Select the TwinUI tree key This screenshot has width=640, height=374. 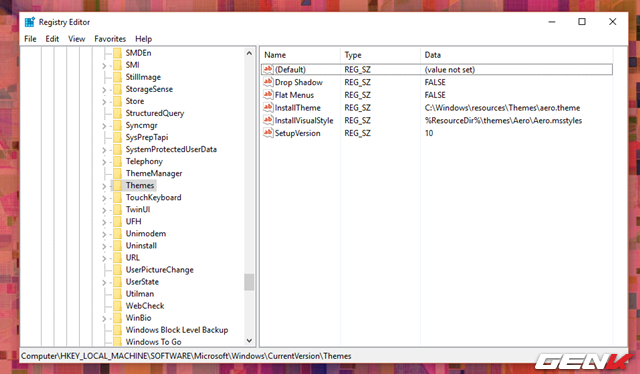pyautogui.click(x=138, y=209)
